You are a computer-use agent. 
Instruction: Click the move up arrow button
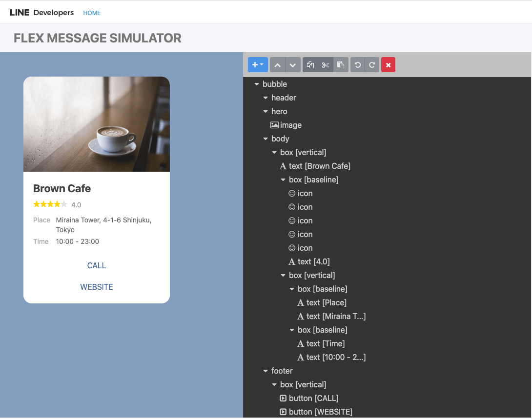pyautogui.click(x=277, y=65)
